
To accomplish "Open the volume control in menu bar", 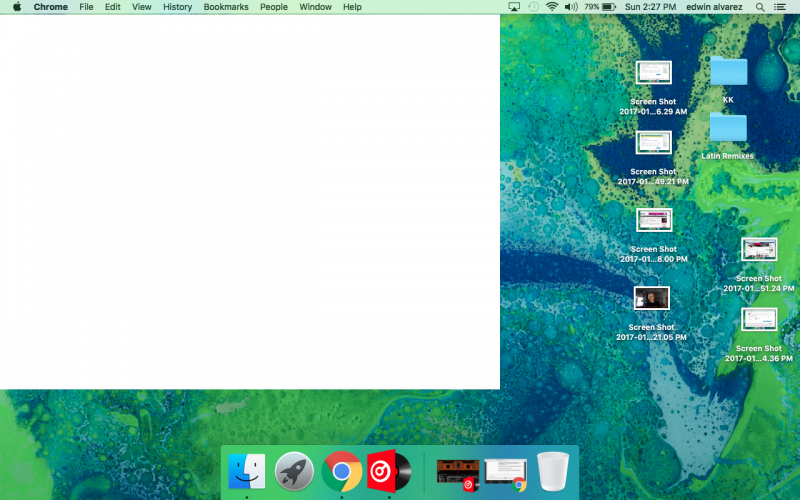I will [x=571, y=7].
